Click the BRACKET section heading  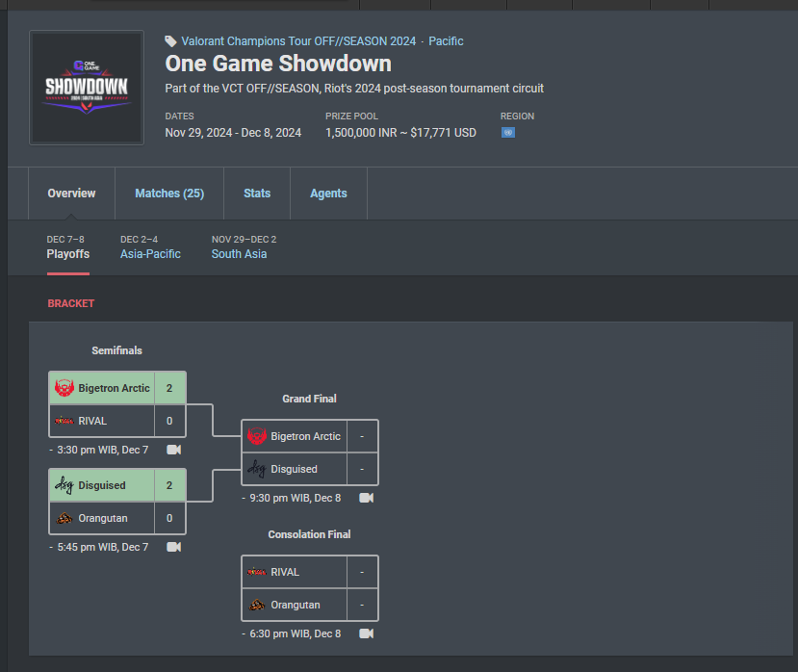tap(71, 303)
